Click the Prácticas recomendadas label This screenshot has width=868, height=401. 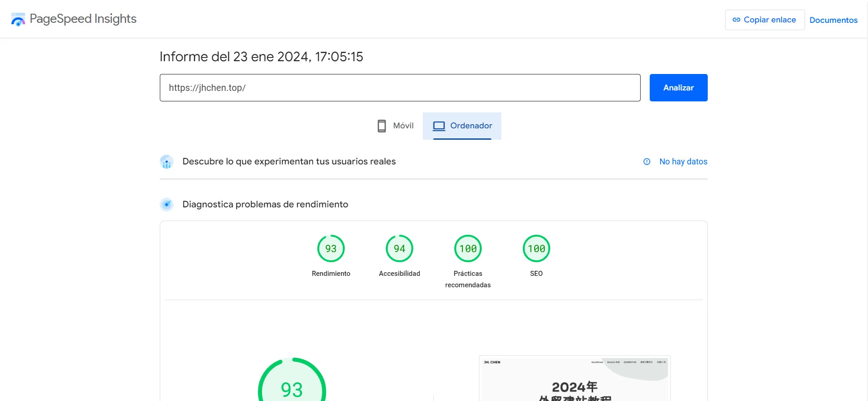[x=468, y=279]
